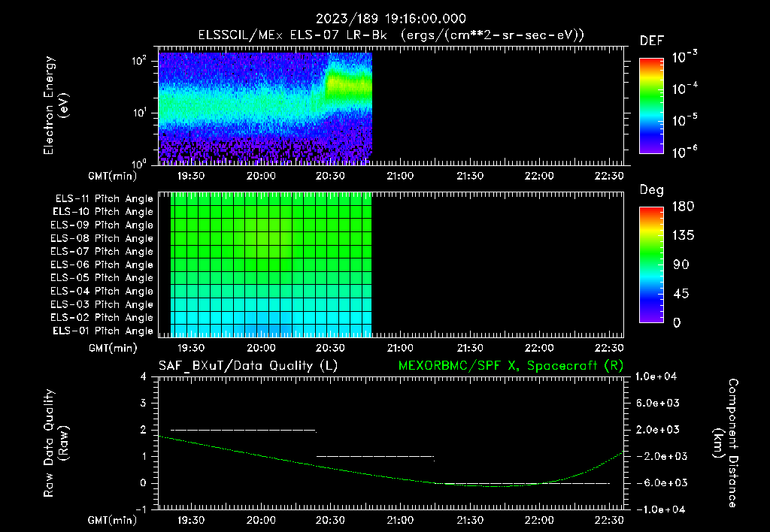Click the DEF label above the color bar
Image resolution: width=770 pixels, height=532 pixels.
(652, 41)
